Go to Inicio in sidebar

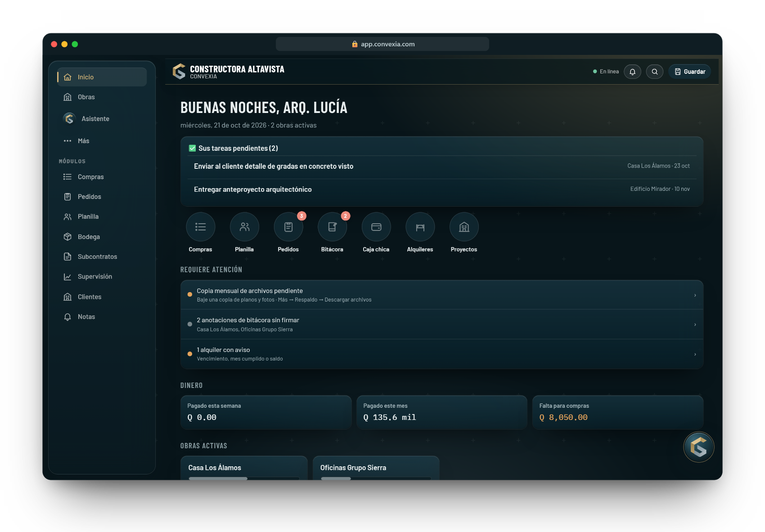[102, 77]
